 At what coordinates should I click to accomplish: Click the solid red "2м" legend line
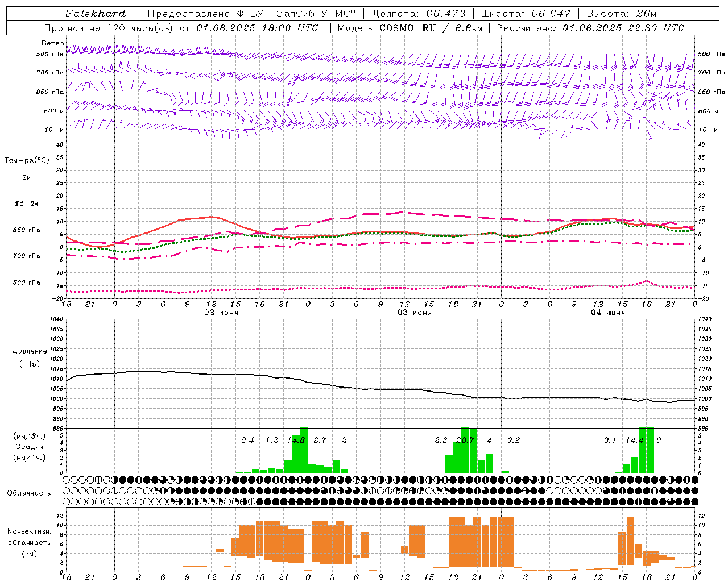point(26,184)
